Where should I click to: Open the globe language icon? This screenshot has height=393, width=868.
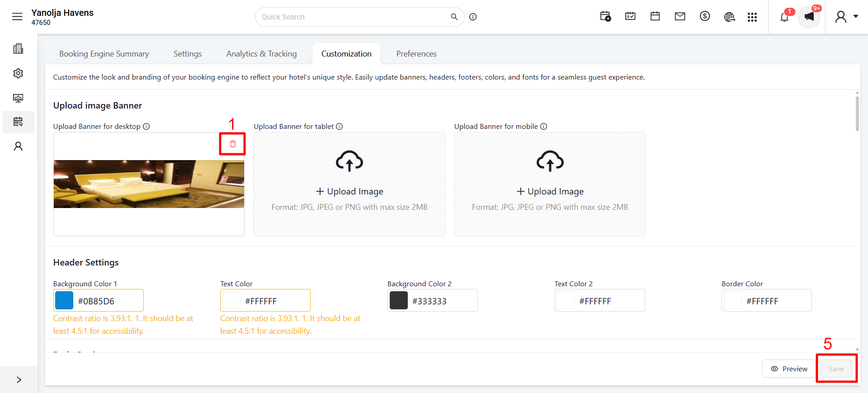coord(729,17)
